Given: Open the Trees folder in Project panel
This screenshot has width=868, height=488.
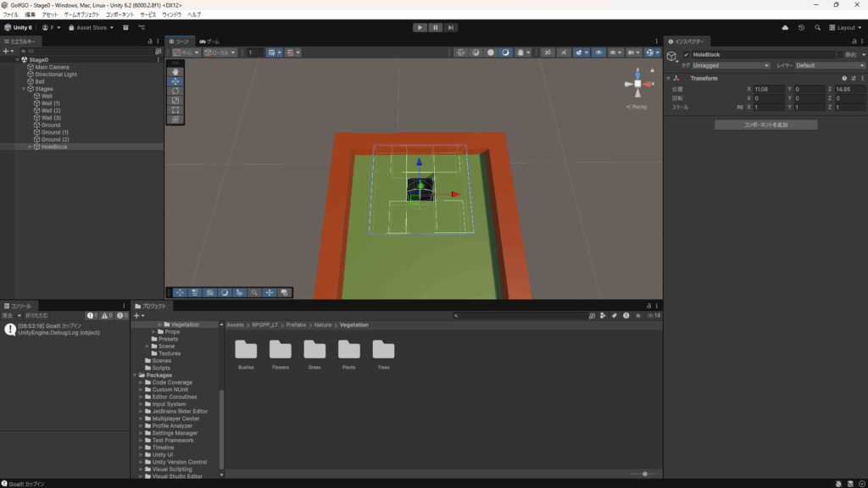Looking at the screenshot, I should coord(383,352).
